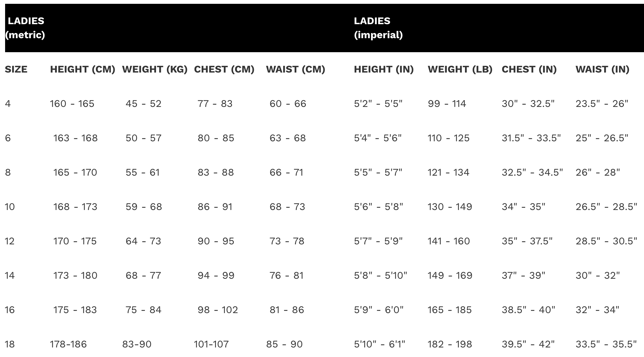
Task: Click height value 160 - 165
Action: coord(72,104)
